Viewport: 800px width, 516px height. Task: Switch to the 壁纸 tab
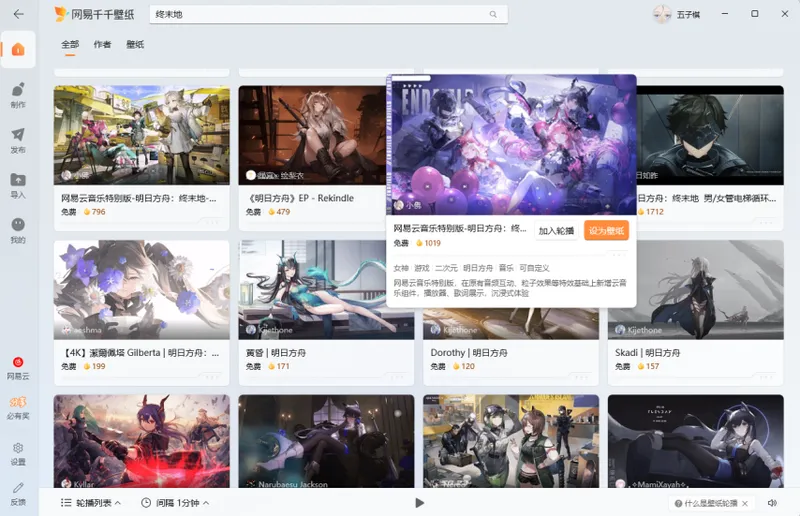point(135,44)
